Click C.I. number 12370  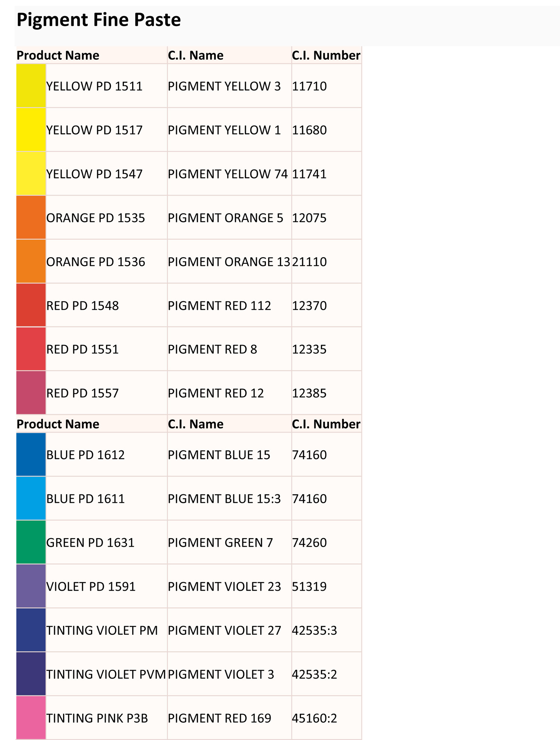point(309,306)
